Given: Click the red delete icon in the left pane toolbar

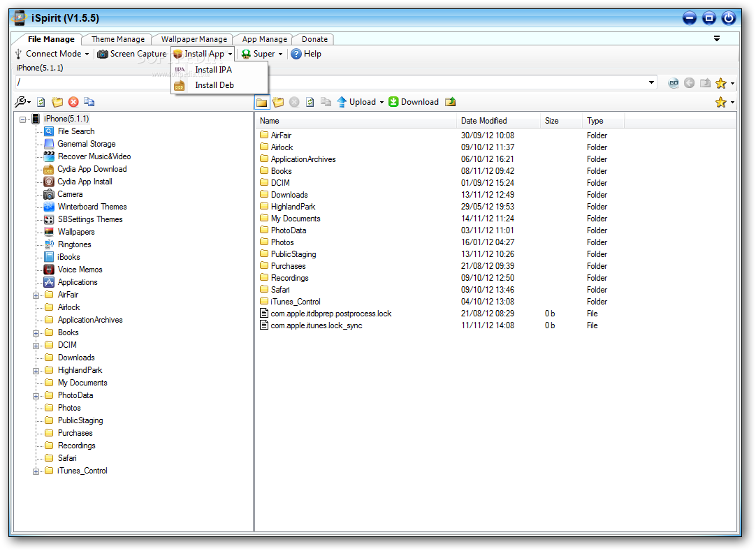Looking at the screenshot, I should point(73,102).
